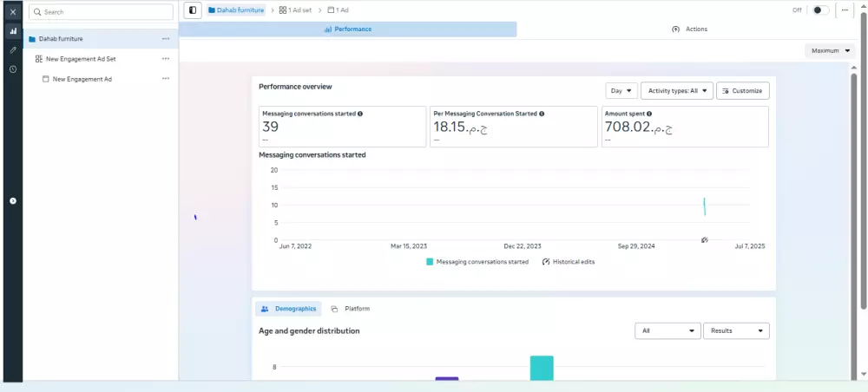The width and height of the screenshot is (868, 392).
Task: Click 1 Ad breadcrumb
Action: (x=338, y=10)
